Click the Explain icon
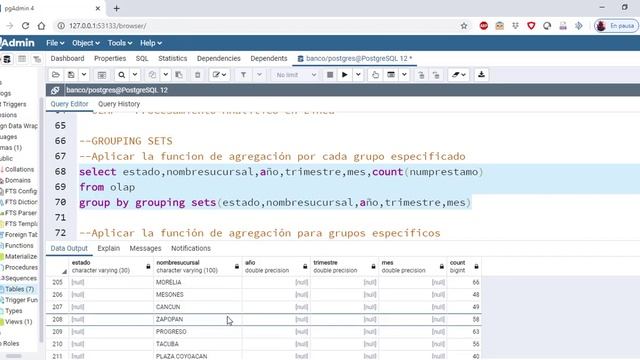Image resolution: width=640 pixels, height=360 pixels. point(375,75)
